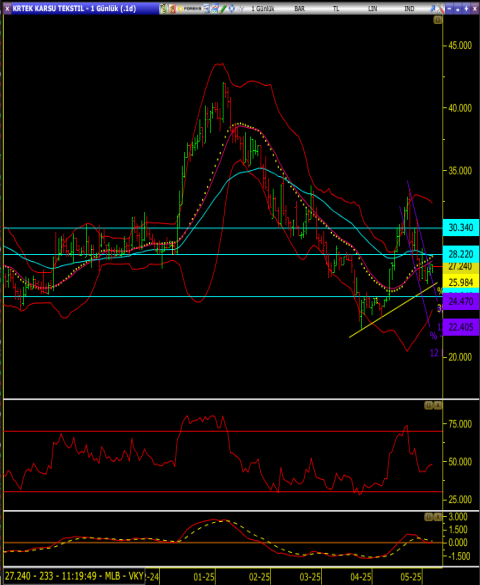Select the LIN scale menu item
This screenshot has height=585, width=480.
click(373, 9)
